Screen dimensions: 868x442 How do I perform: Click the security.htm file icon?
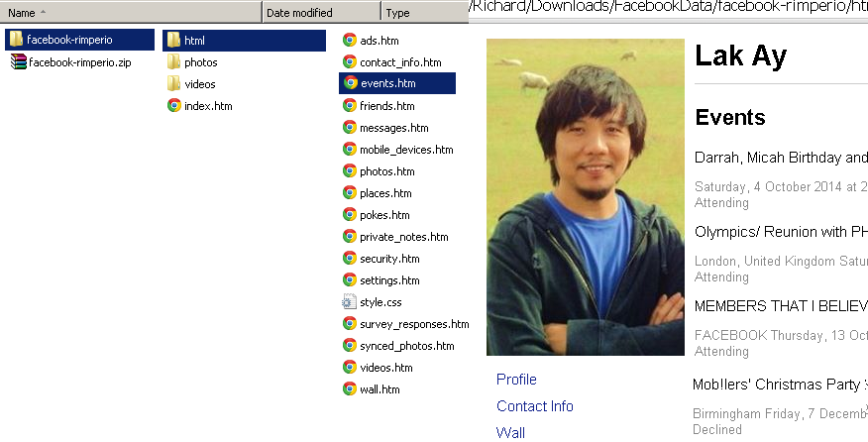(x=350, y=258)
